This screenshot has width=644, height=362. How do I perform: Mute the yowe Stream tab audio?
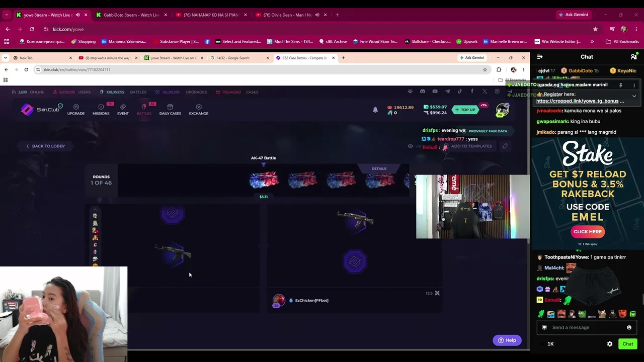click(77, 15)
